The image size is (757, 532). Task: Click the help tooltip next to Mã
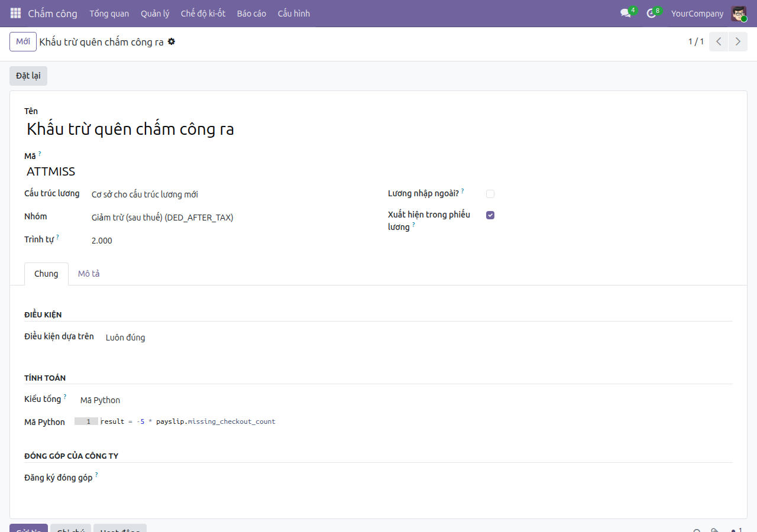click(x=40, y=154)
